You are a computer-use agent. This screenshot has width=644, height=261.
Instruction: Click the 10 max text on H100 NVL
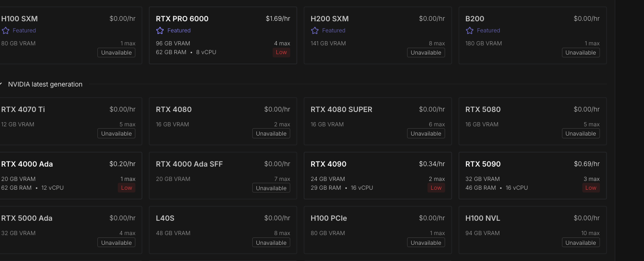point(590,233)
